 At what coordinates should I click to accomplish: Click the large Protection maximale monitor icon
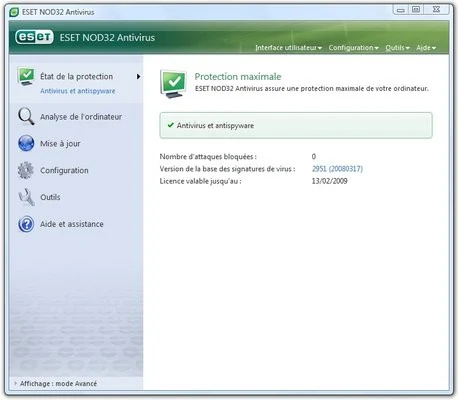pyautogui.click(x=173, y=84)
